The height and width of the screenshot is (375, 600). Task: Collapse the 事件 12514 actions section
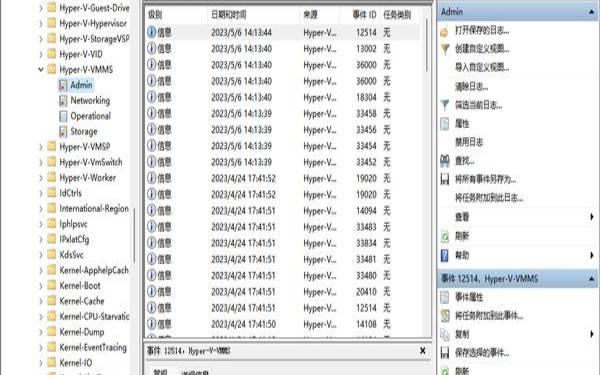(592, 279)
